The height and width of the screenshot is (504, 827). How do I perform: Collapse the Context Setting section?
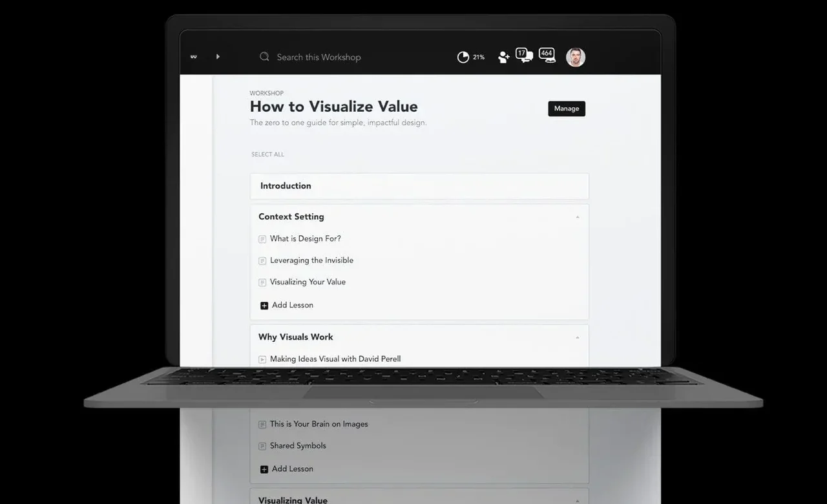pos(578,216)
